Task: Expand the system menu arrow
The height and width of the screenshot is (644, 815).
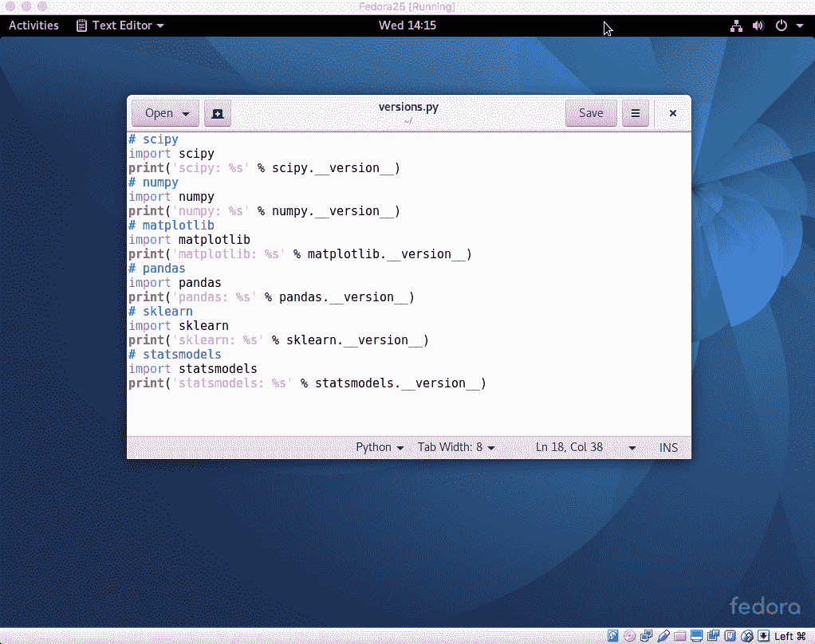Action: click(799, 26)
